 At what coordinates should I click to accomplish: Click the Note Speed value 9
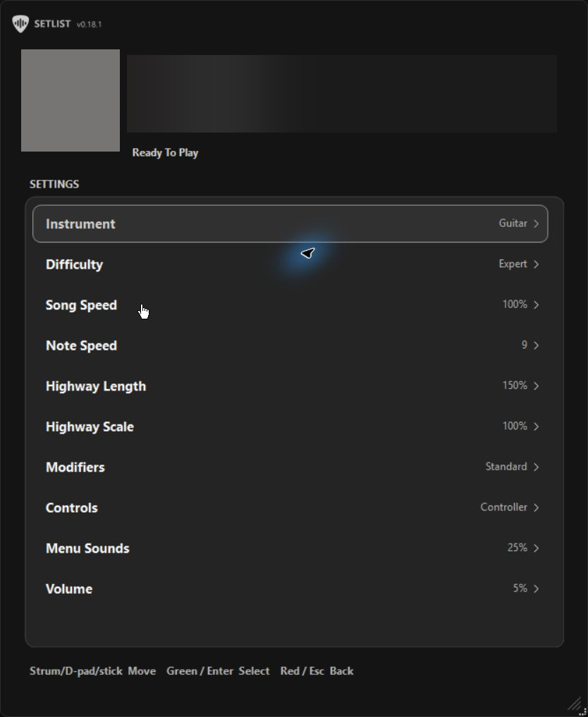click(x=525, y=345)
